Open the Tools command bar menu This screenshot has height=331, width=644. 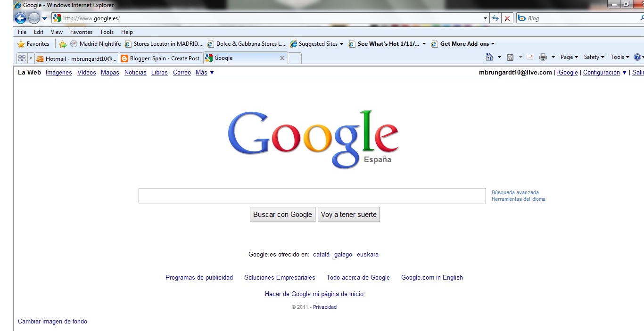click(x=620, y=57)
